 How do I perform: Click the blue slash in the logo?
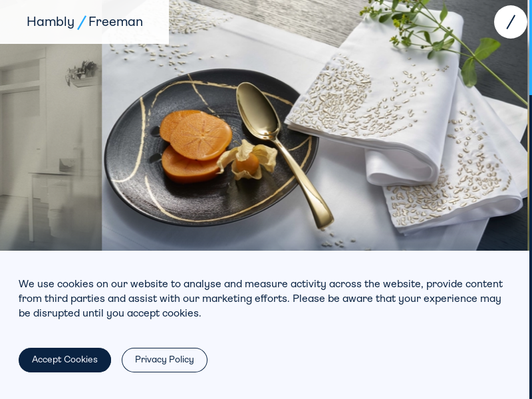[x=82, y=22]
